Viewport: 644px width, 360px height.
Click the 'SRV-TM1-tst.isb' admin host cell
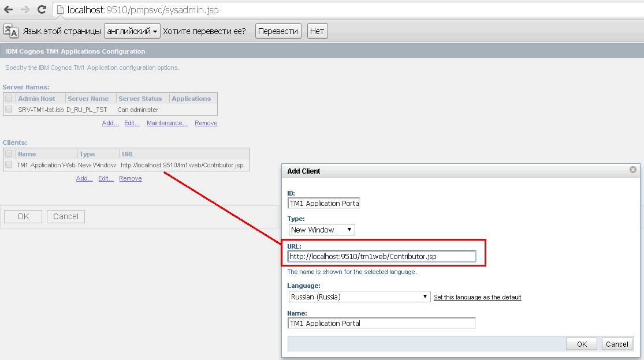click(x=40, y=110)
